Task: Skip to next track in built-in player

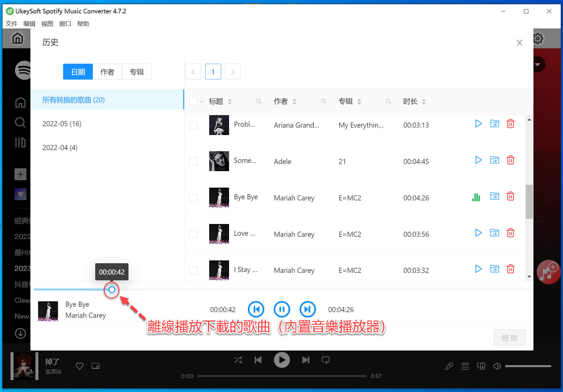Action: click(308, 309)
